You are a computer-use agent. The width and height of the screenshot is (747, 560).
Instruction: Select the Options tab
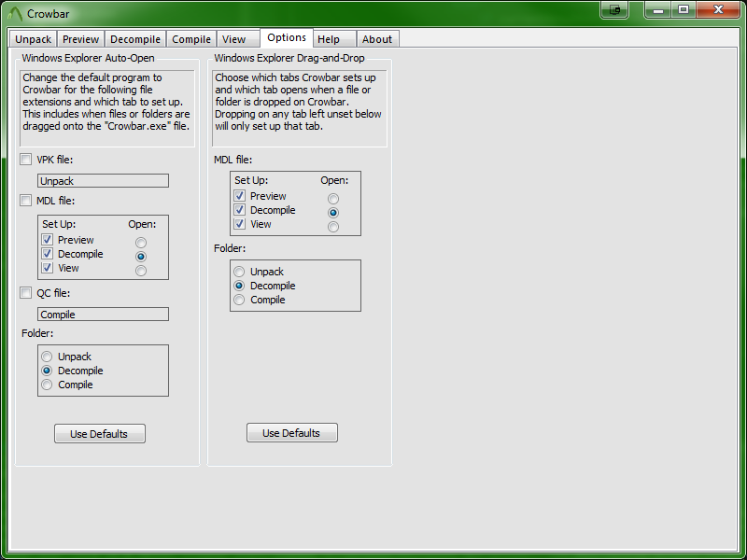287,37
